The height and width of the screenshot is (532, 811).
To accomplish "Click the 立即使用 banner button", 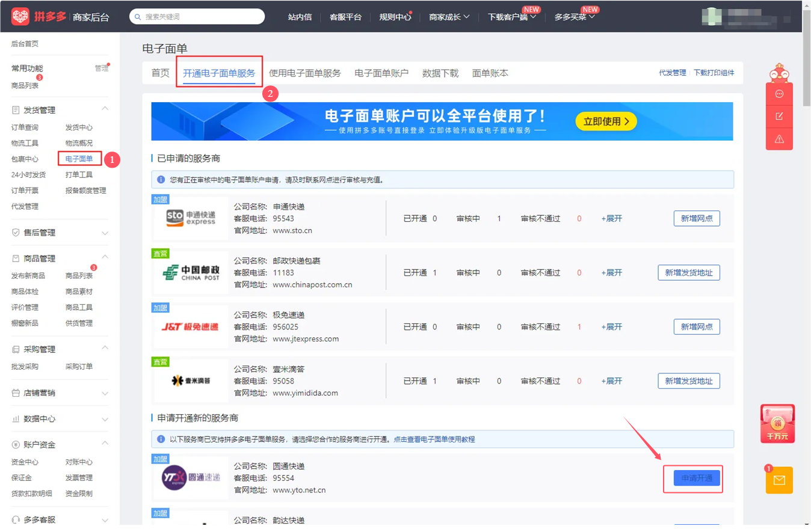I will click(606, 121).
